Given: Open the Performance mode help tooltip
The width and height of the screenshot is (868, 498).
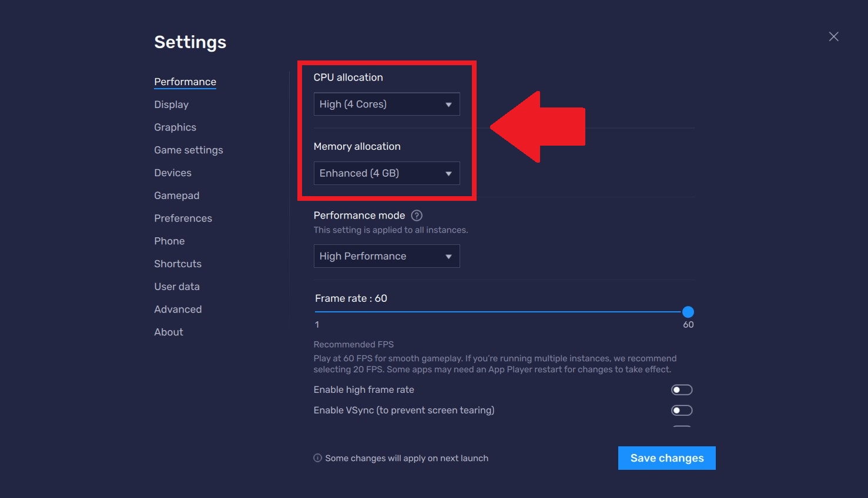Looking at the screenshot, I should tap(416, 215).
